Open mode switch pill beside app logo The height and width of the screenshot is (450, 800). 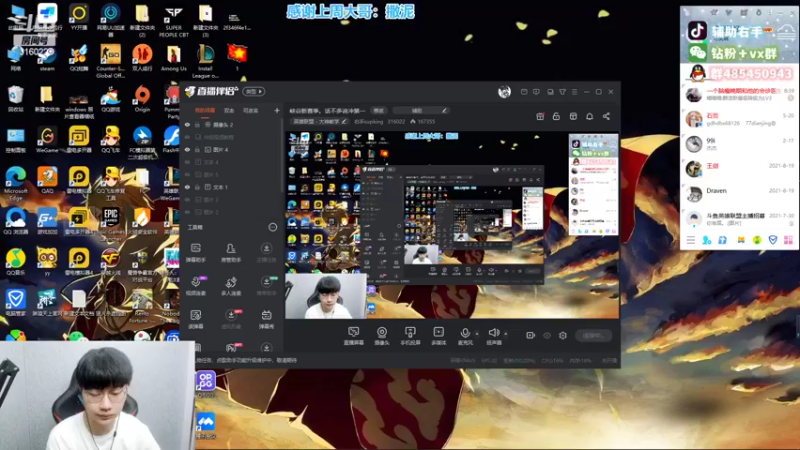pos(254,91)
